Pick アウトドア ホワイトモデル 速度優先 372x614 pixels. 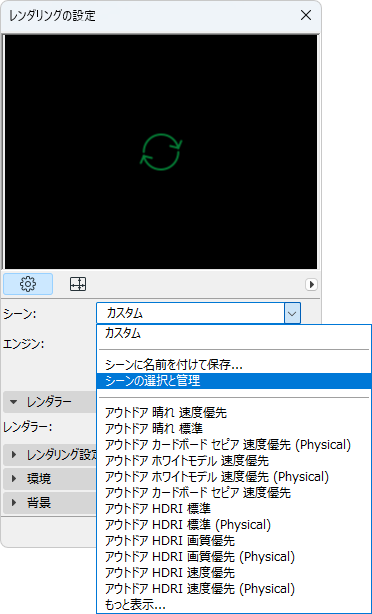[x=234, y=460]
